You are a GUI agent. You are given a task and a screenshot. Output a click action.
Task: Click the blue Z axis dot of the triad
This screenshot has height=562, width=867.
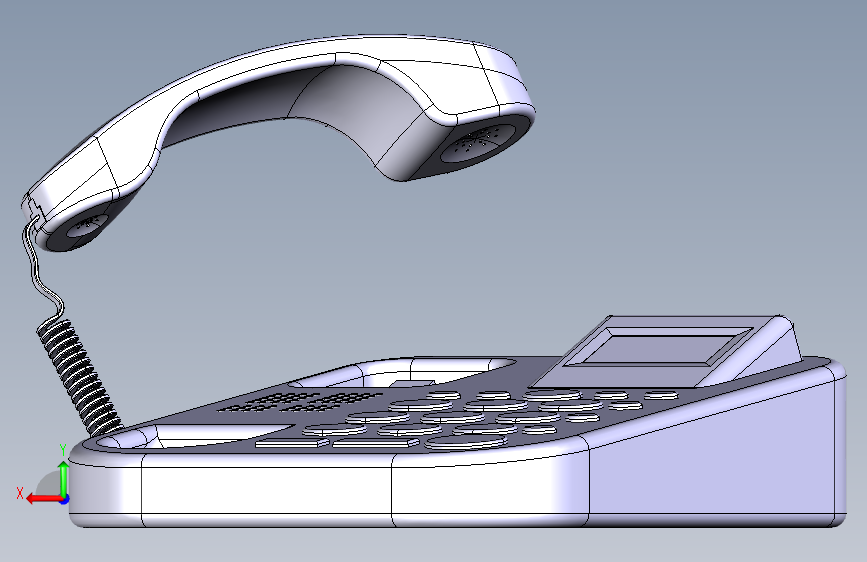tap(65, 499)
